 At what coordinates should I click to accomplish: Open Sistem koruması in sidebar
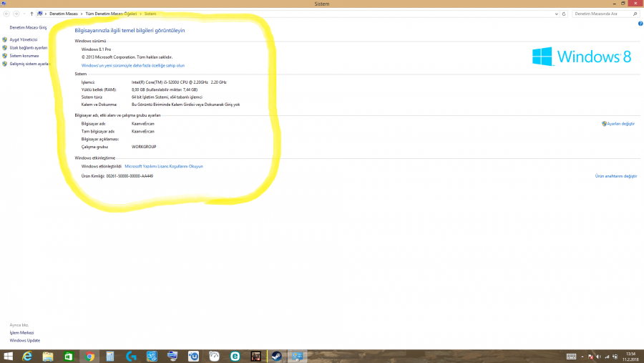pos(24,56)
